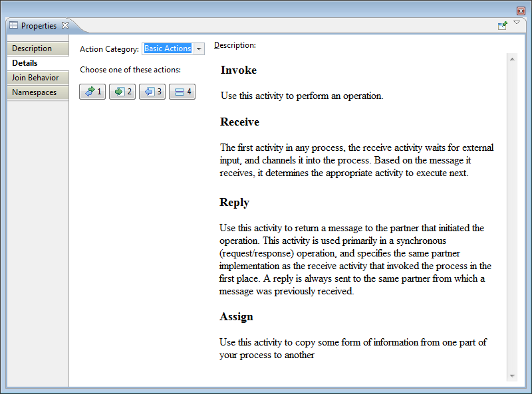532x394 pixels.
Task: Click the pin property view icon
Action: 503,25
